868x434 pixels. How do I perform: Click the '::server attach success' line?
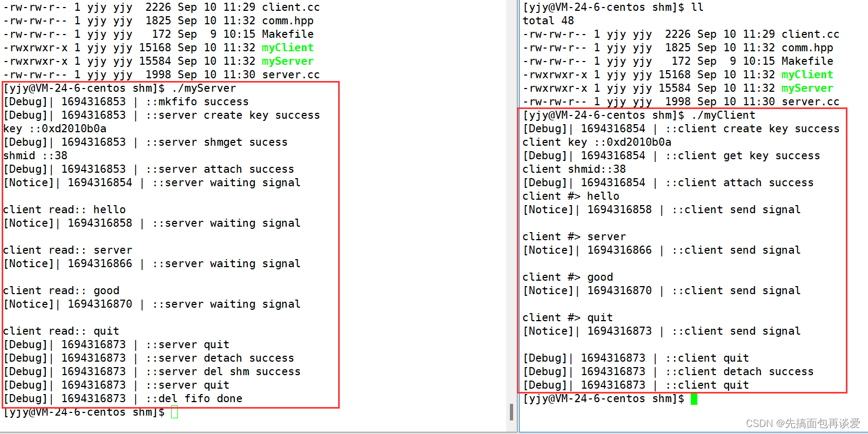pos(149,169)
